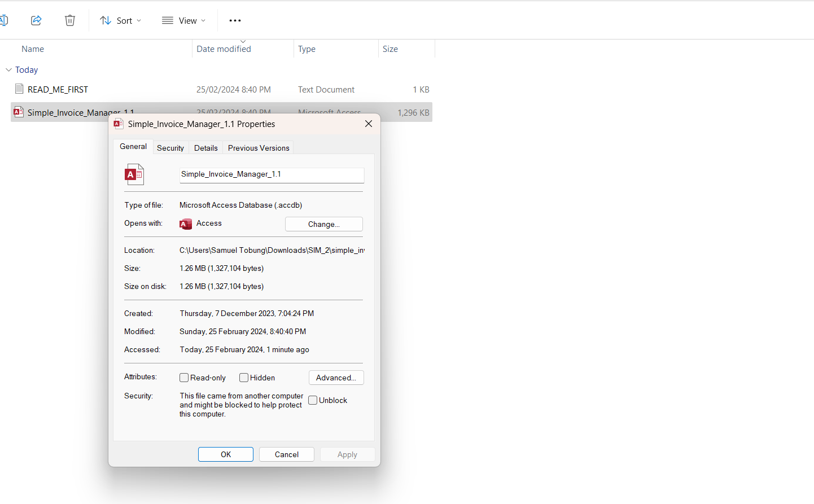Open the Sort dropdown menu

[121, 20]
